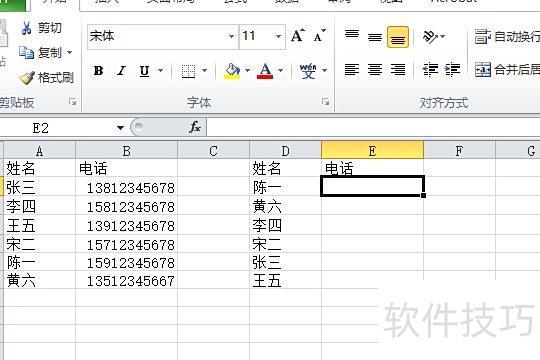The height and width of the screenshot is (360, 540).
Task: Click the Cut (剪切) scissors button
Action: (41, 28)
